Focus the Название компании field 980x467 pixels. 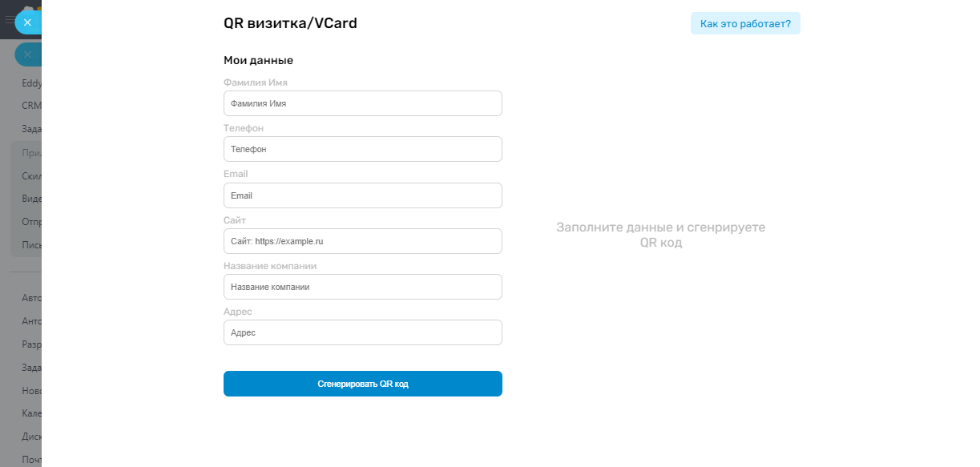click(362, 287)
